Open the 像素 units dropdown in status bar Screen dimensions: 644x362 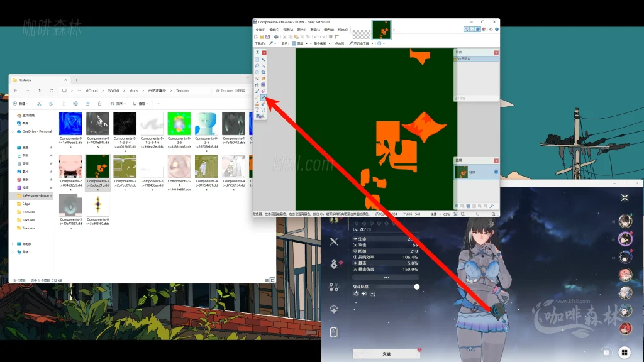440,214
